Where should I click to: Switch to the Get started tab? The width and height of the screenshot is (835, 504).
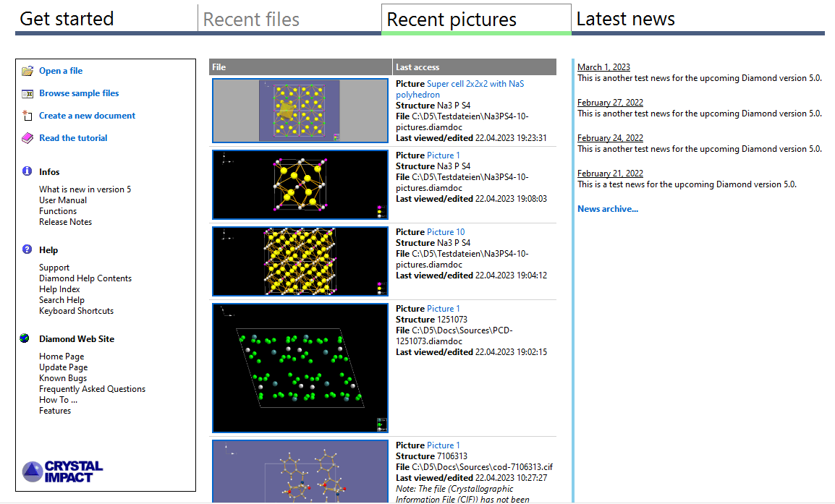pos(65,20)
